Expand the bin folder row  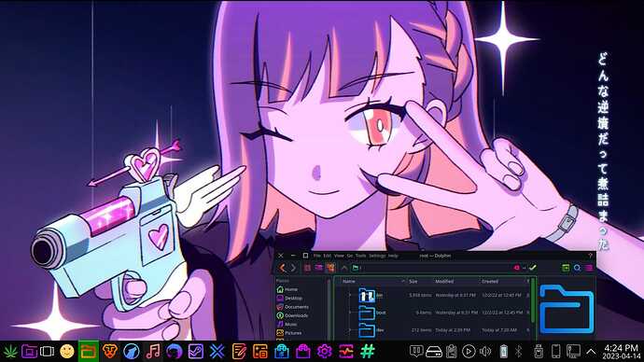coord(350,295)
